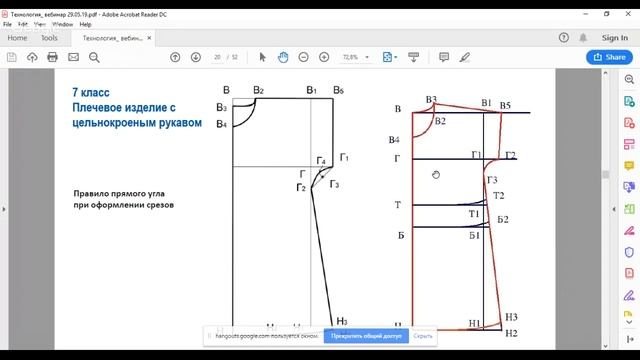This screenshot has width=640, height=360.
Task: Open the page fit options dropdown
Action: point(390,57)
